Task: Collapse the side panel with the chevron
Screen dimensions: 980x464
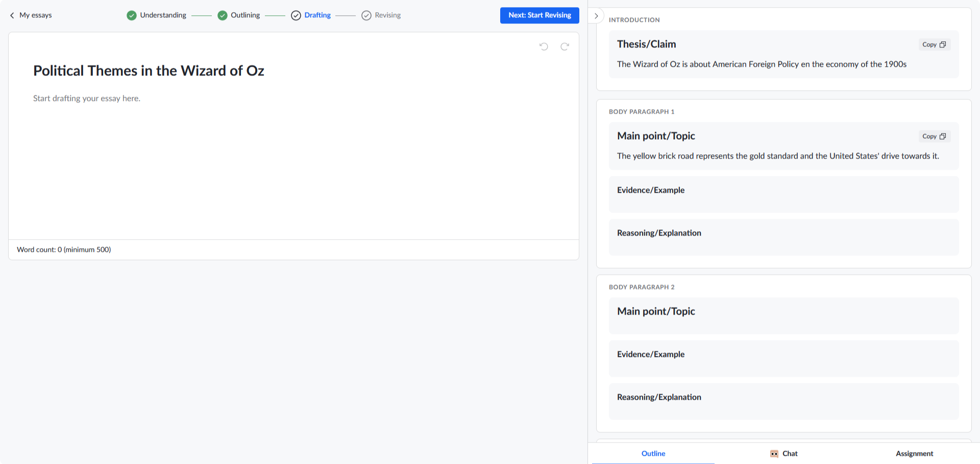Action: click(x=596, y=16)
